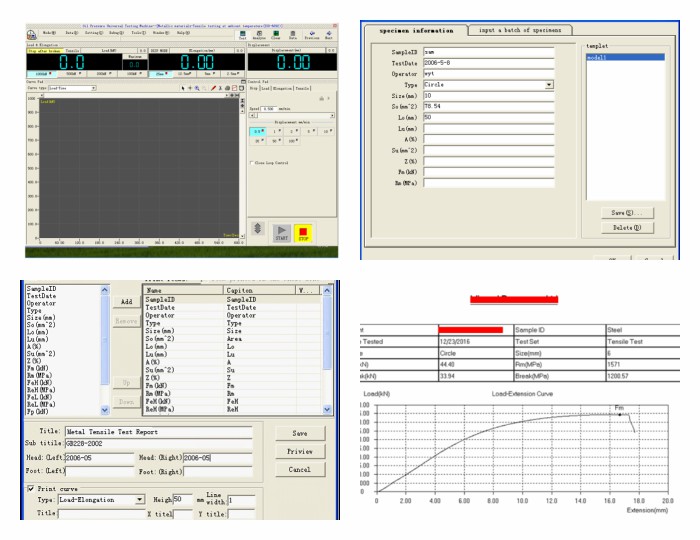Switch to input a batch of specimens tab
This screenshot has width=700, height=540.
click(x=520, y=32)
